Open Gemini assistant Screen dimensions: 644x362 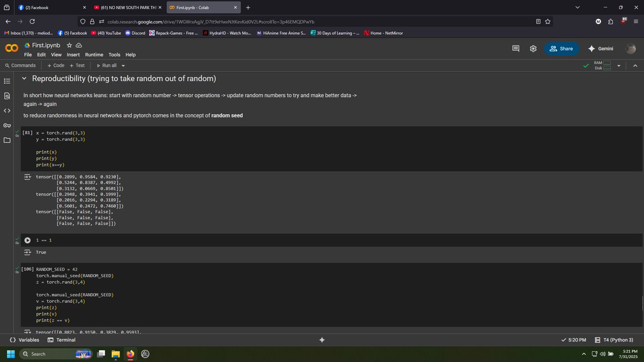(601, 49)
